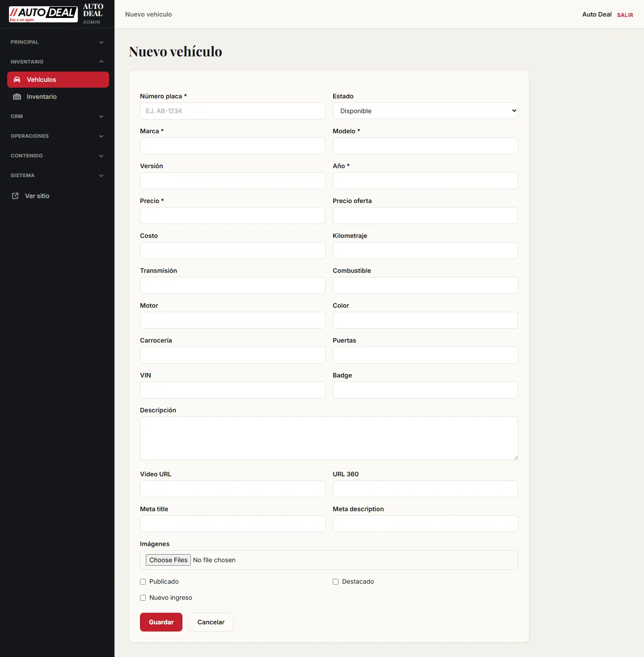This screenshot has height=657, width=644.
Task: Focus the Motor input field
Action: (233, 320)
